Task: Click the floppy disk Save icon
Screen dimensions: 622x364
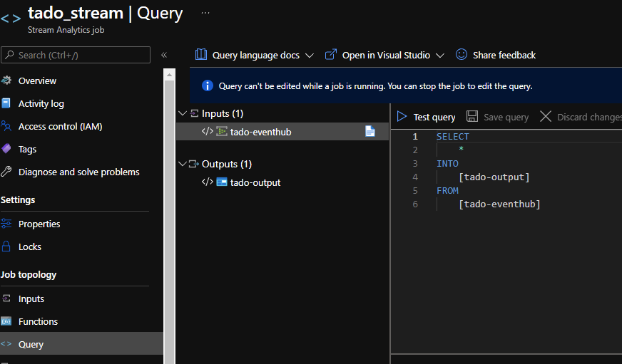Action: click(472, 116)
